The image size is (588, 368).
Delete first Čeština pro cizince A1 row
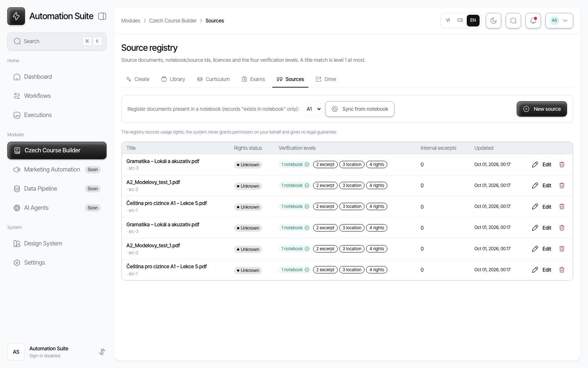click(x=562, y=206)
